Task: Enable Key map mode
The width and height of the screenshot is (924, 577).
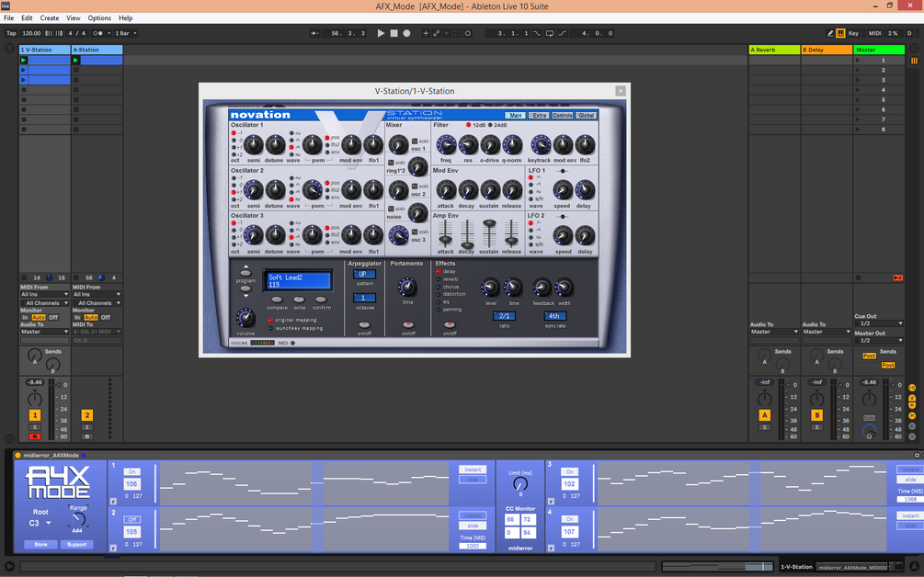Action: [x=853, y=33]
